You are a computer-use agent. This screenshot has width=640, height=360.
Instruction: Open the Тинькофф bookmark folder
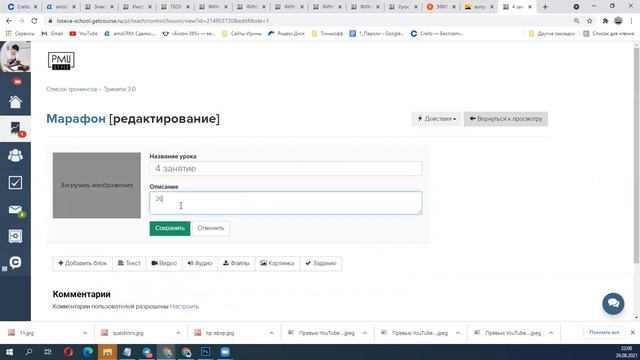pyautogui.click(x=327, y=33)
